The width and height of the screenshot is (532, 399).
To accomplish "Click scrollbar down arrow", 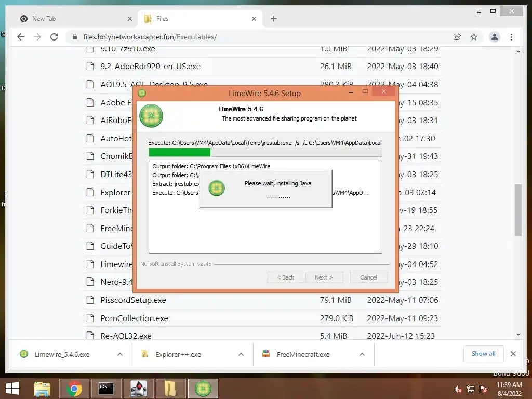I will [x=518, y=335].
